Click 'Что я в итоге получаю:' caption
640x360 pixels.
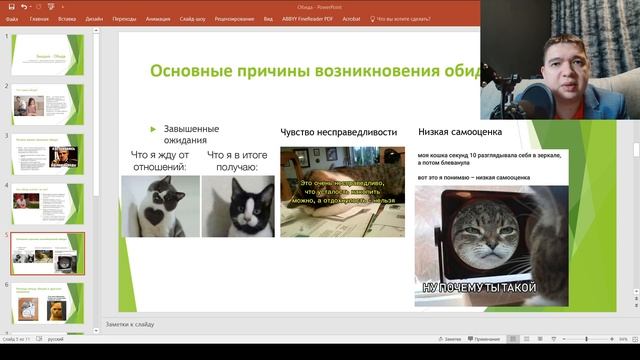(237, 161)
